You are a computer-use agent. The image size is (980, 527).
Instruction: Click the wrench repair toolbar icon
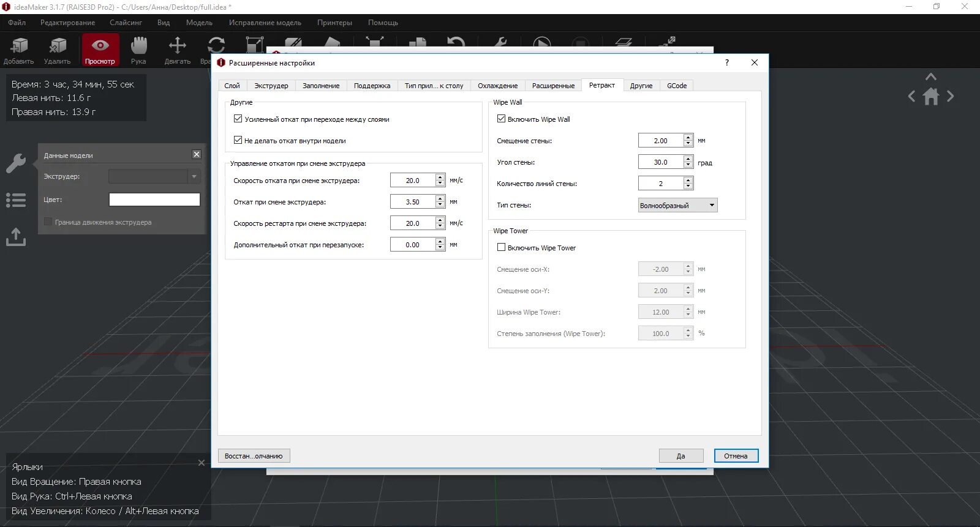pyautogui.click(x=500, y=43)
